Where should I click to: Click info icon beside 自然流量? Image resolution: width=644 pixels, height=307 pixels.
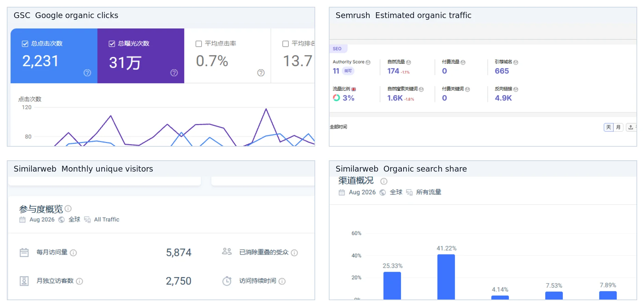[x=409, y=62]
